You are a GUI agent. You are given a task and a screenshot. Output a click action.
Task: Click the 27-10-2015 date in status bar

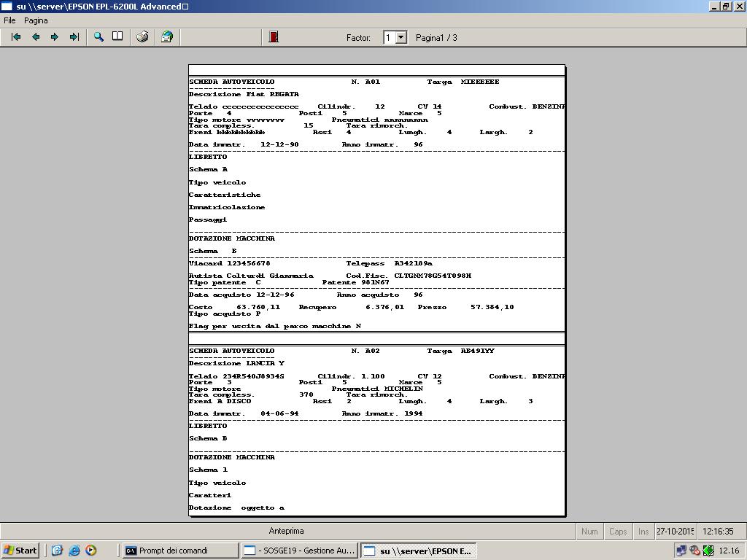point(675,531)
